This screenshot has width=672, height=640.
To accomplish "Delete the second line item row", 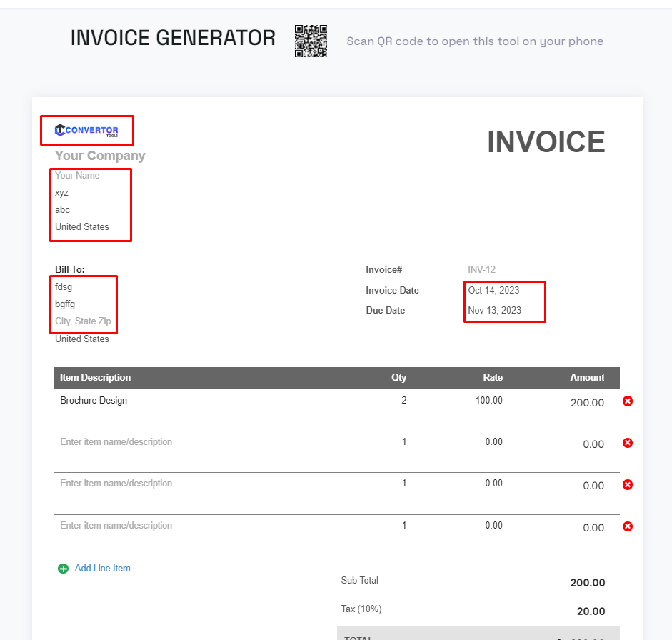I will [627, 443].
